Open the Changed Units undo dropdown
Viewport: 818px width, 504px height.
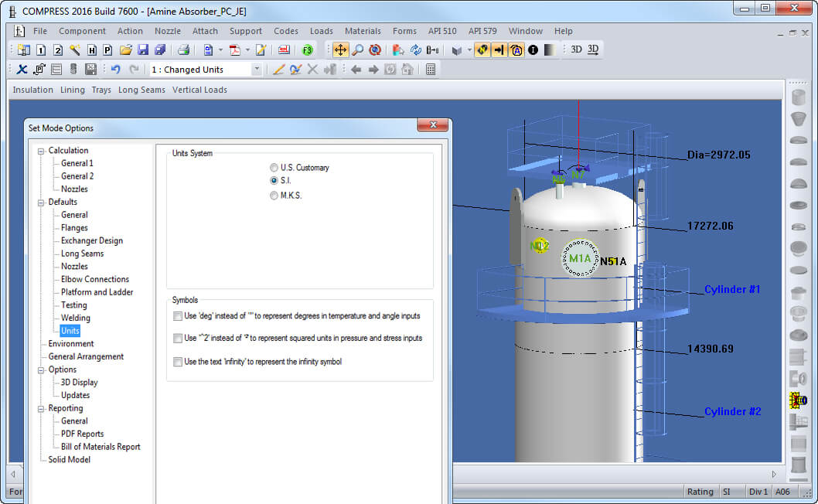[256, 70]
